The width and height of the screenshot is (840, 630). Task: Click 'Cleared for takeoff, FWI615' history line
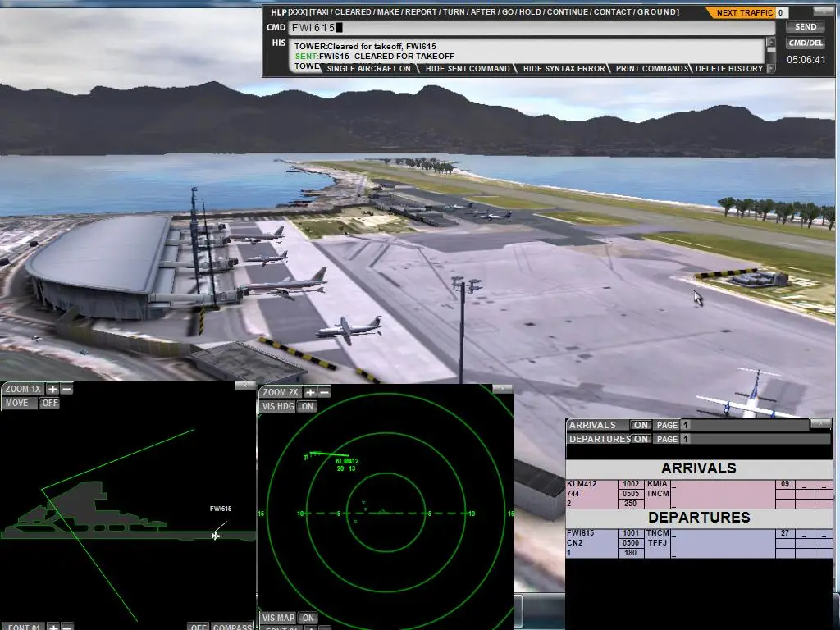[x=365, y=46]
